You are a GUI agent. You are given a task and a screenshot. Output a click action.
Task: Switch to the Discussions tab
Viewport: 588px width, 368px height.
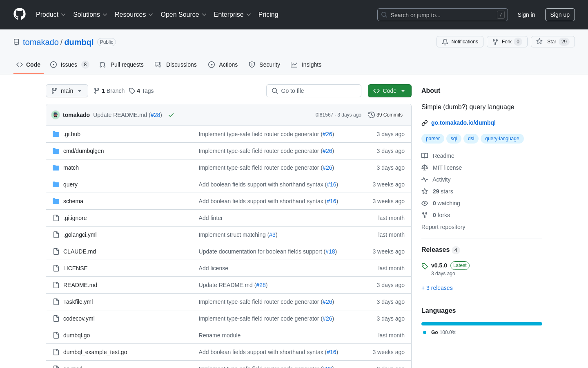pyautogui.click(x=176, y=65)
